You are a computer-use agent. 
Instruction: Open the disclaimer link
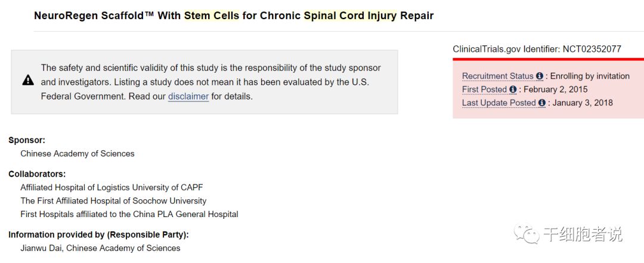(188, 96)
